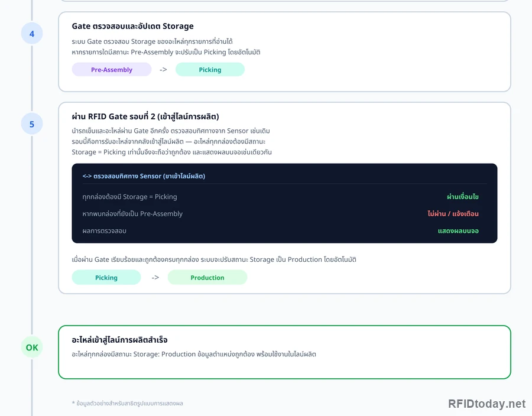Click green status 'ผ่านเงื่อนไข'

click(462, 197)
